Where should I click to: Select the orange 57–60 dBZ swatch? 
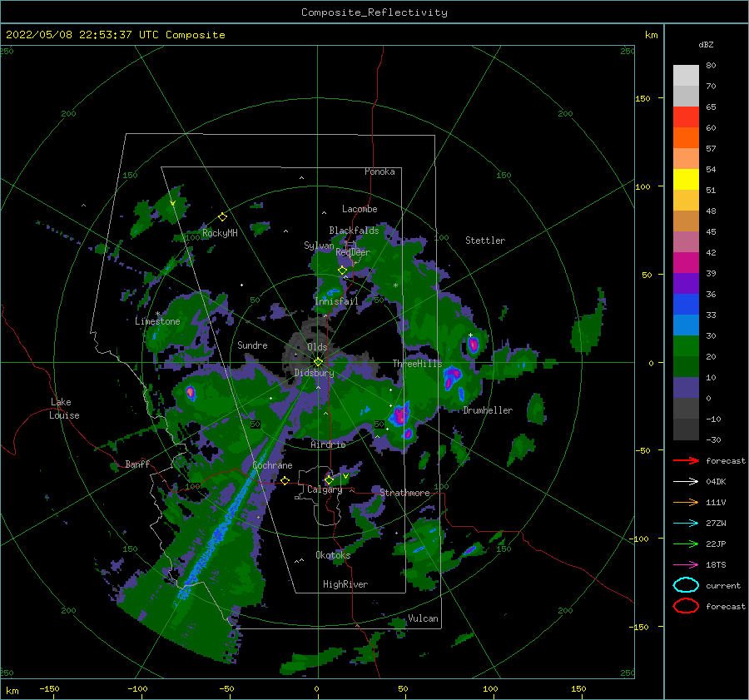pyautogui.click(x=686, y=138)
